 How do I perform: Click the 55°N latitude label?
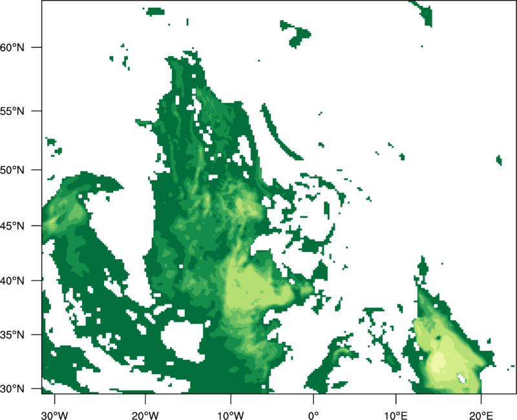click(12, 111)
